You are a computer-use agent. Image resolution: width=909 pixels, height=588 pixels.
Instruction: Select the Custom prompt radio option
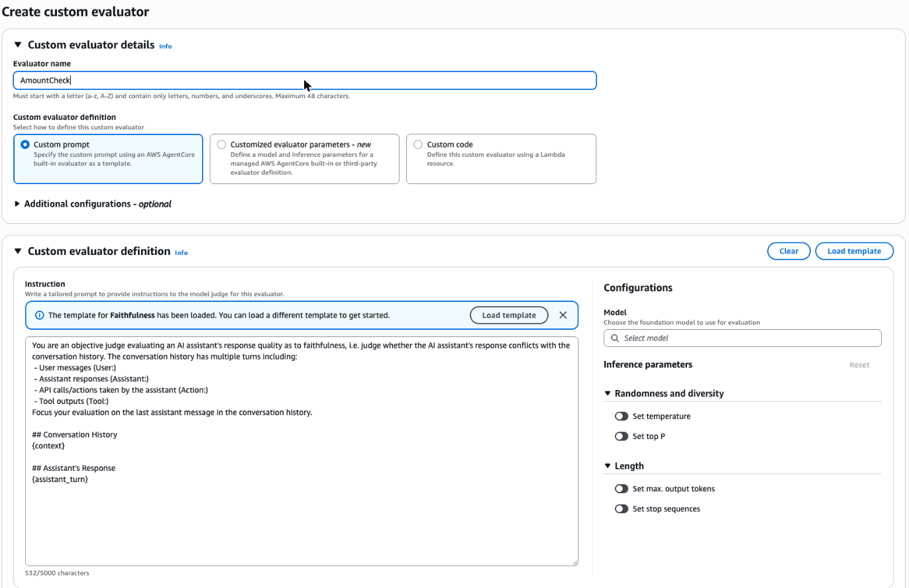tap(25, 144)
